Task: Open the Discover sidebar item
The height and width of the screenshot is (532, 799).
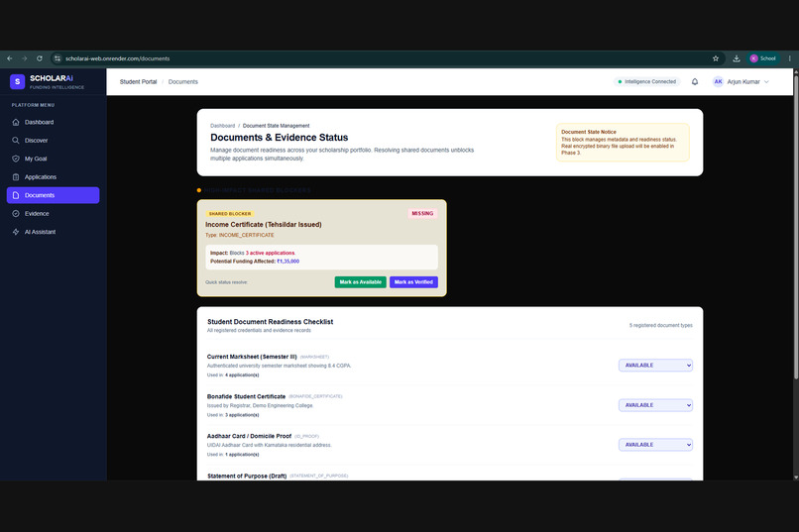Action: point(53,141)
